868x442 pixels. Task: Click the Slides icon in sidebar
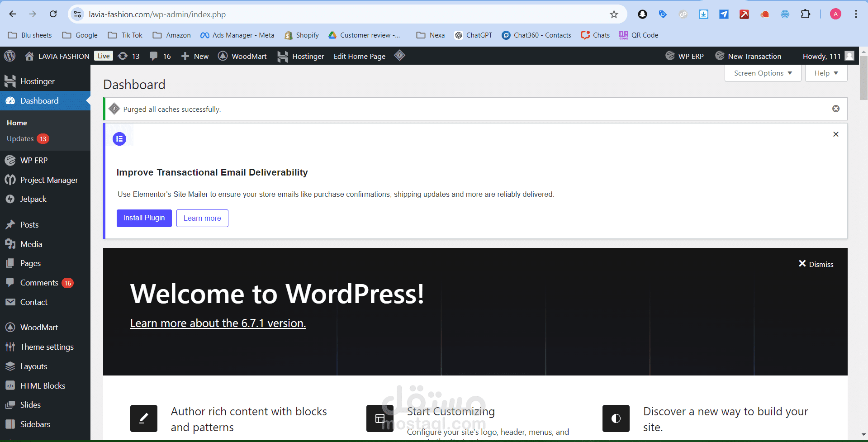tap(10, 405)
